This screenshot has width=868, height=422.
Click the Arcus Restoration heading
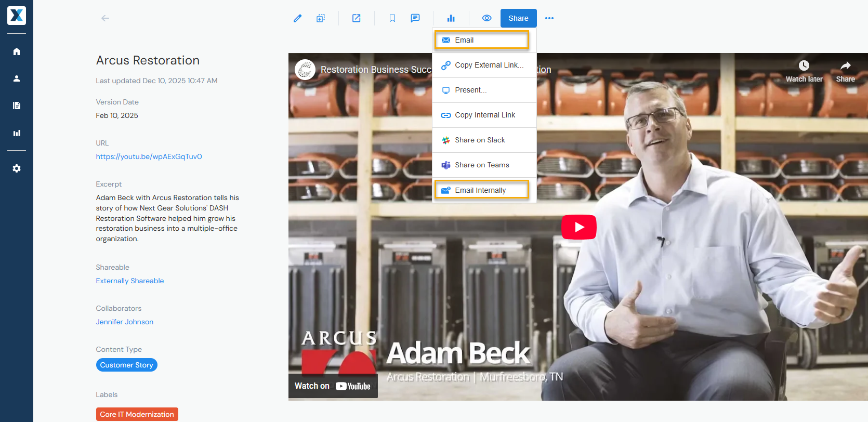point(148,60)
